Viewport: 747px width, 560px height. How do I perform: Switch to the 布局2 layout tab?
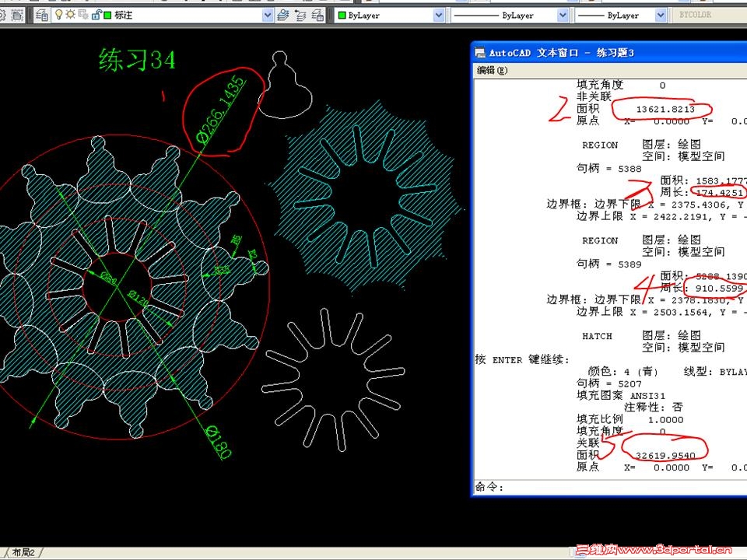(x=24, y=552)
